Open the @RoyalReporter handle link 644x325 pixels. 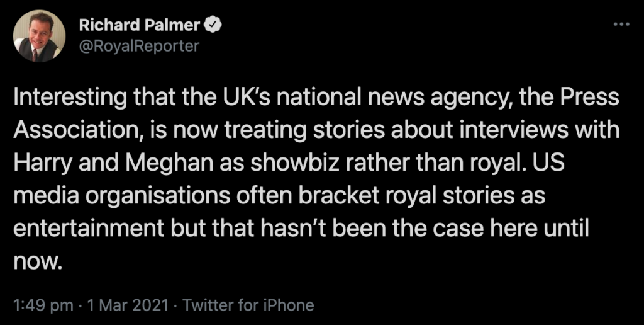click(139, 46)
